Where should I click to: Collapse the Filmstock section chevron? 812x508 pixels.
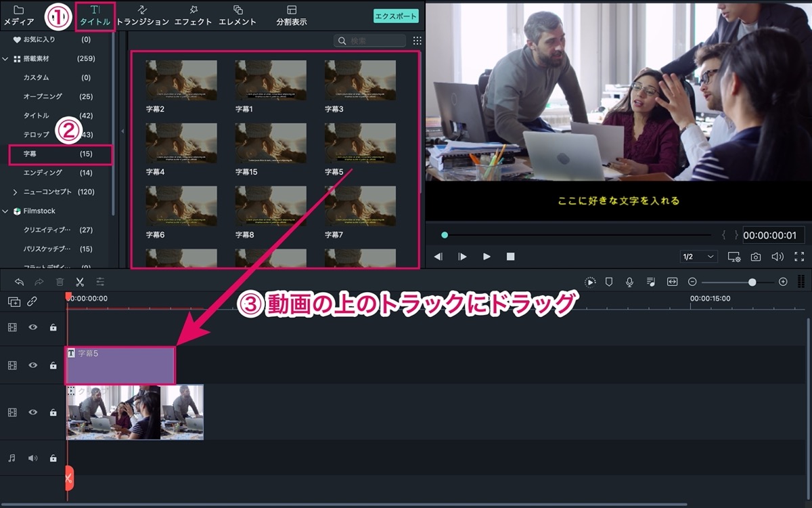tap(6, 211)
